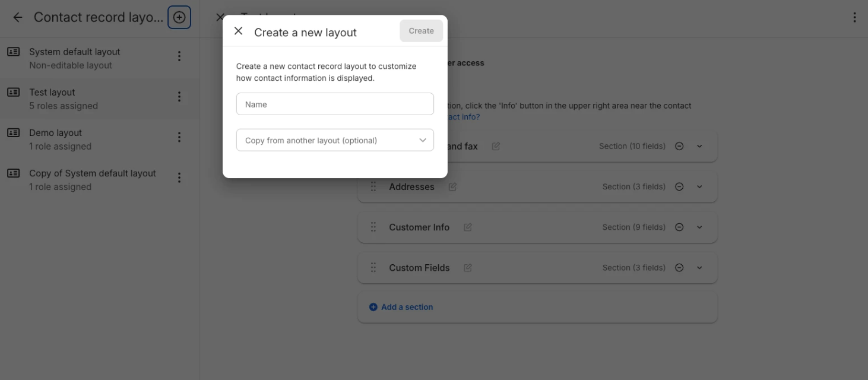Open options menu for System default layout
The image size is (868, 380).
(x=179, y=56)
